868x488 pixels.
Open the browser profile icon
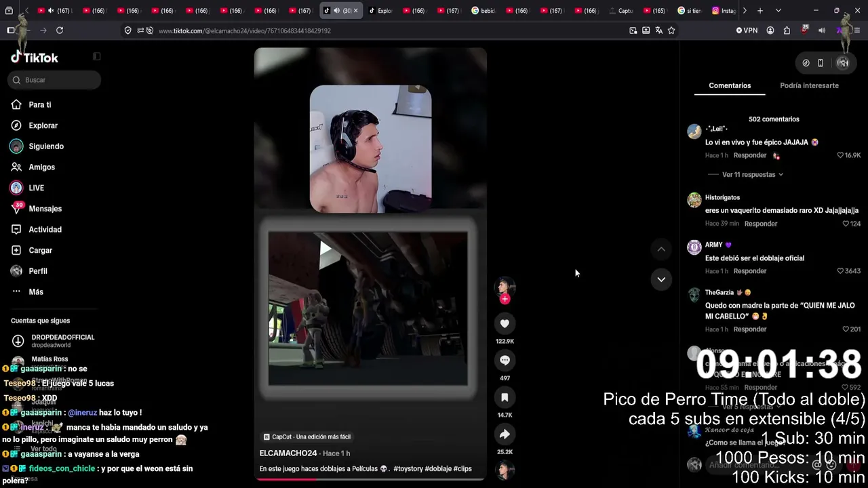pyautogui.click(x=770, y=30)
